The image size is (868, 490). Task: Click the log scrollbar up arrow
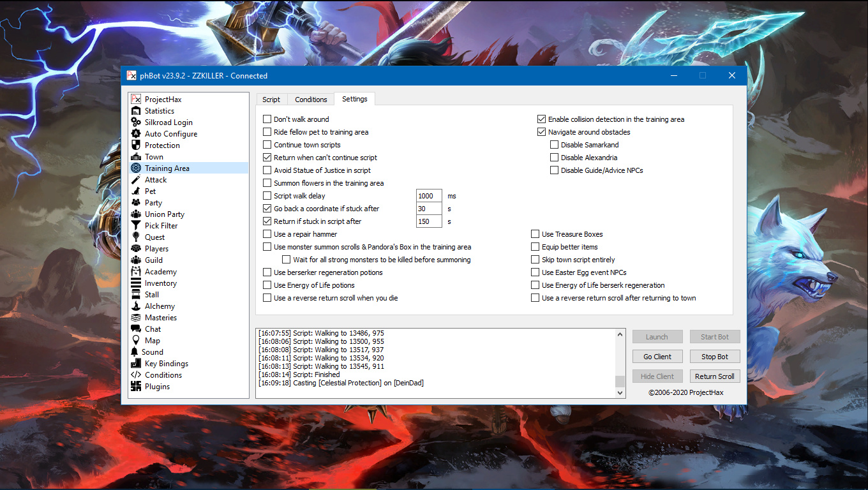tap(620, 334)
